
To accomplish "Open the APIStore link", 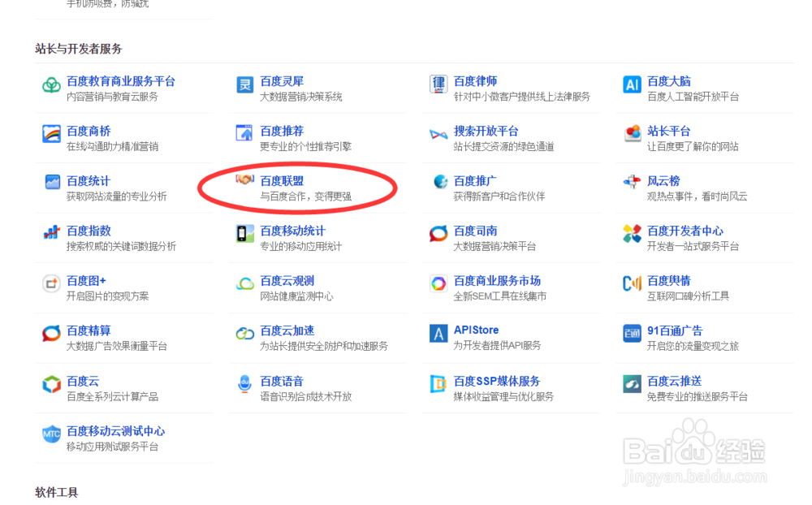I will [477, 330].
